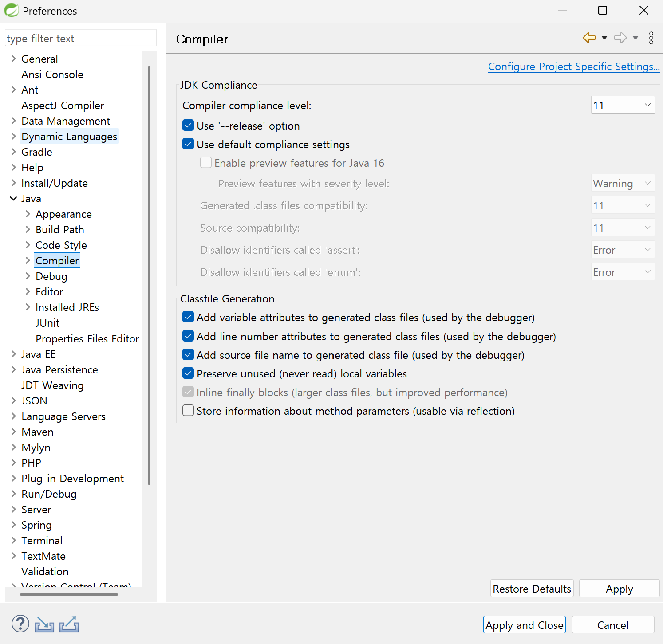The height and width of the screenshot is (644, 663).
Task: Select Ansi Console preference page
Action: (52, 75)
